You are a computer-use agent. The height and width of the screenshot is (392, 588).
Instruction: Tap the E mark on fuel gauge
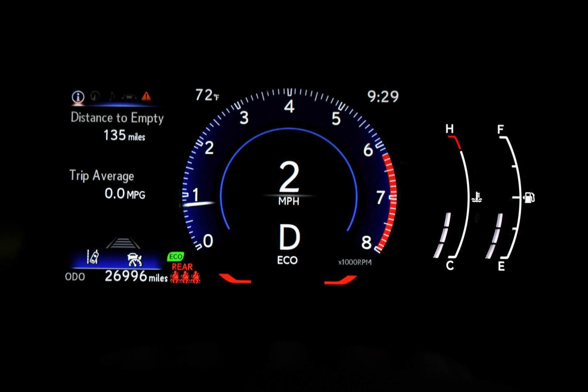[501, 266]
